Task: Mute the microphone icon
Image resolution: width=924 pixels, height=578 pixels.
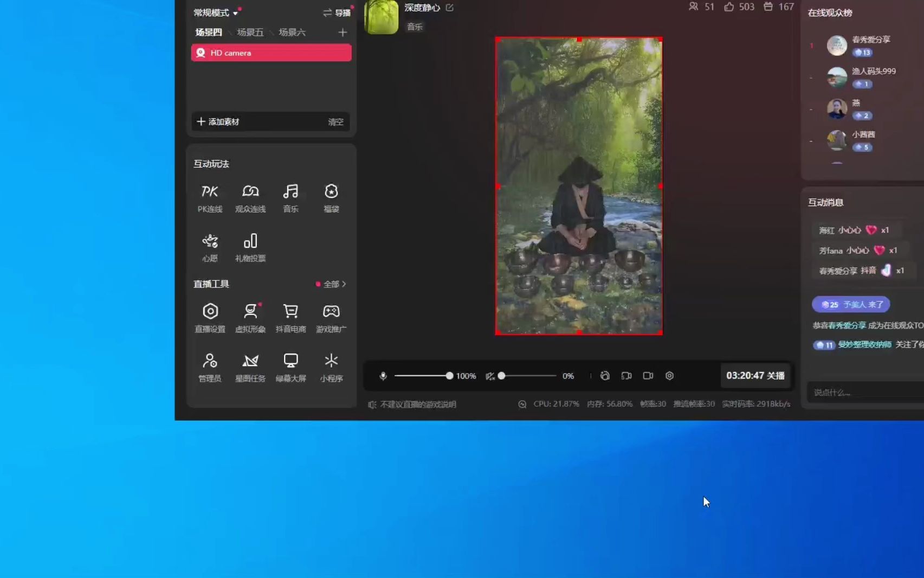Action: pos(383,376)
